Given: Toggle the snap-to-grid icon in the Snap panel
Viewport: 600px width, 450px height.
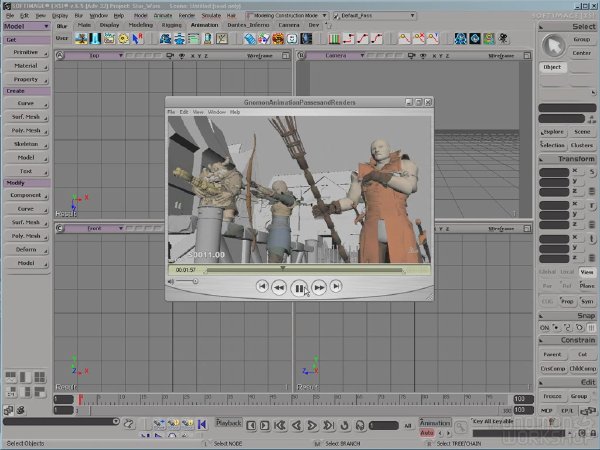Looking at the screenshot, I should click(x=591, y=328).
